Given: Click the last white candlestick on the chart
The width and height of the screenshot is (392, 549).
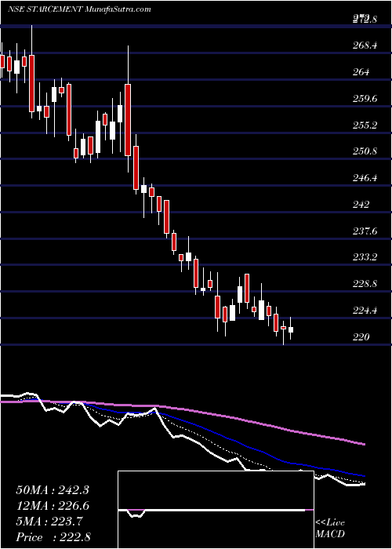Looking at the screenshot, I should click(291, 329).
